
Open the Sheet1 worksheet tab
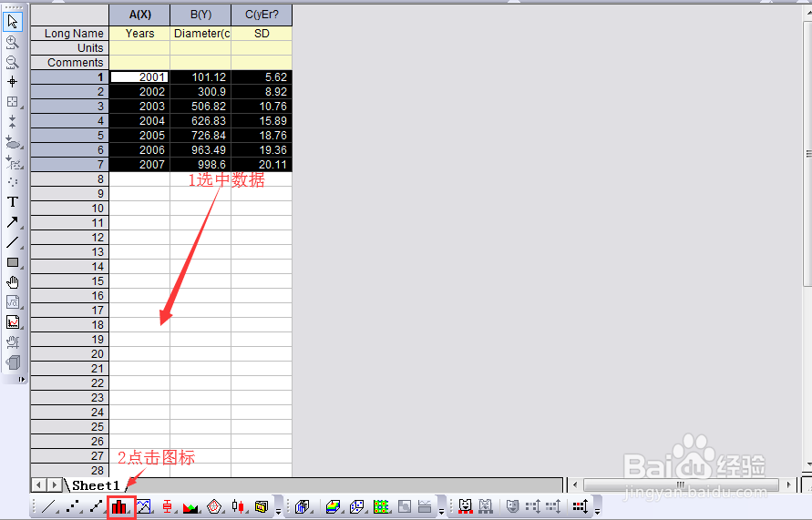96,485
